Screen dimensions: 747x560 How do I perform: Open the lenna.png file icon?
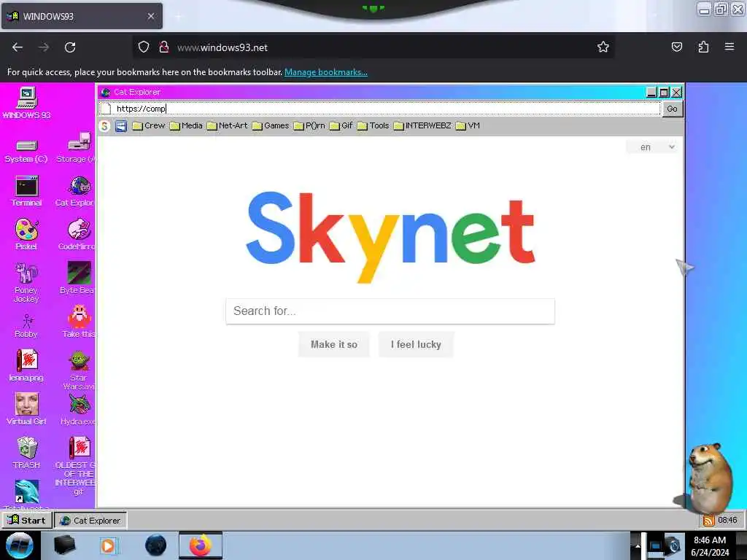click(26, 365)
